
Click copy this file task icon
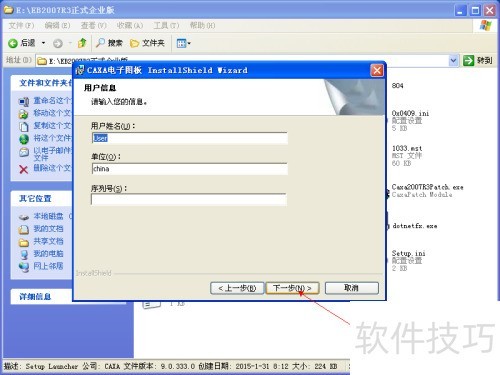pyautogui.click(x=24, y=126)
